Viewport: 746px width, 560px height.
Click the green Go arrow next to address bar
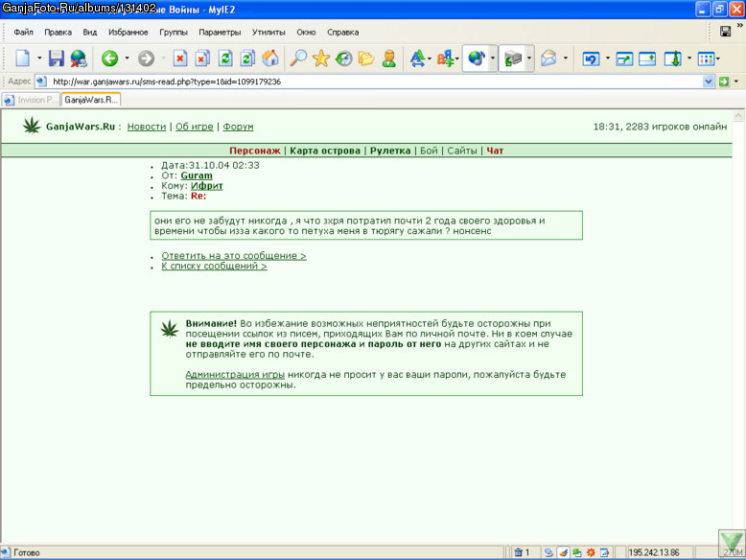tap(724, 82)
